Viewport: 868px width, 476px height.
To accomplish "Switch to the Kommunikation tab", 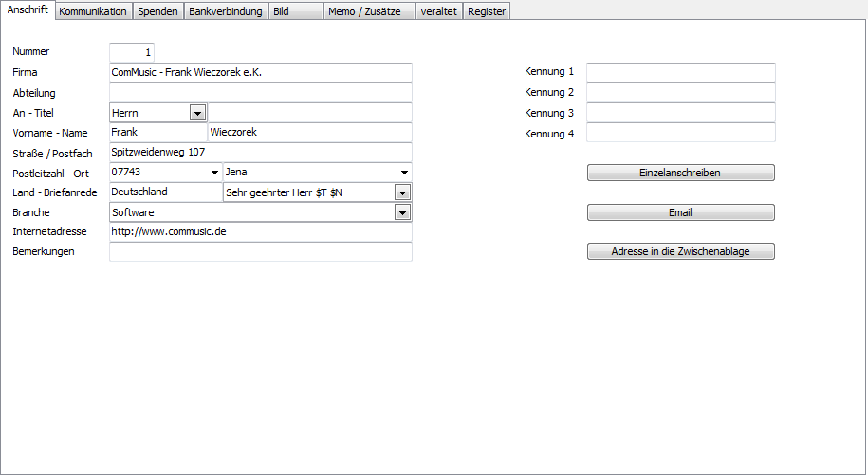I will tap(93, 11).
